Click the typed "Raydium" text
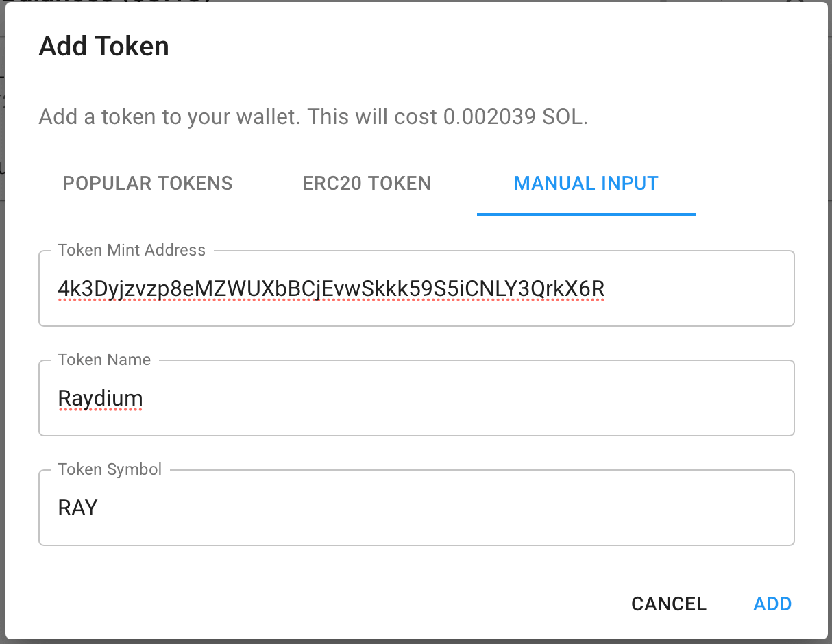The image size is (832, 644). (x=100, y=398)
